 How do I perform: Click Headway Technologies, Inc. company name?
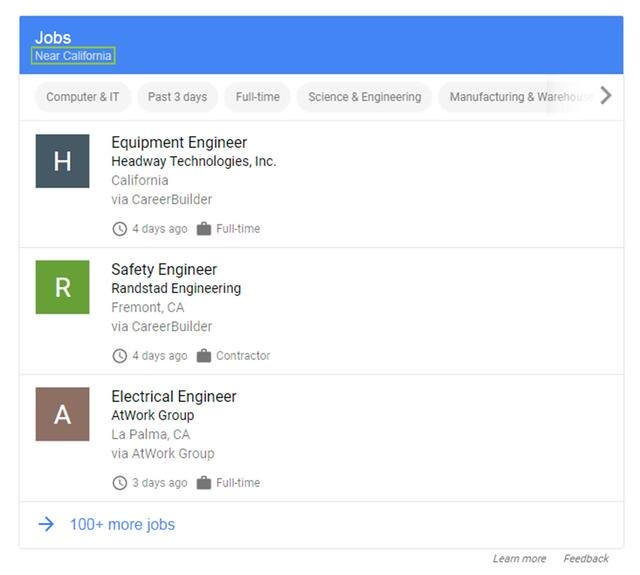click(193, 161)
